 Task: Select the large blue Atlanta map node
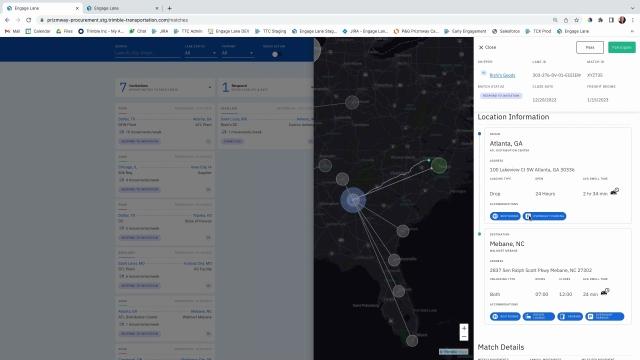[353, 200]
